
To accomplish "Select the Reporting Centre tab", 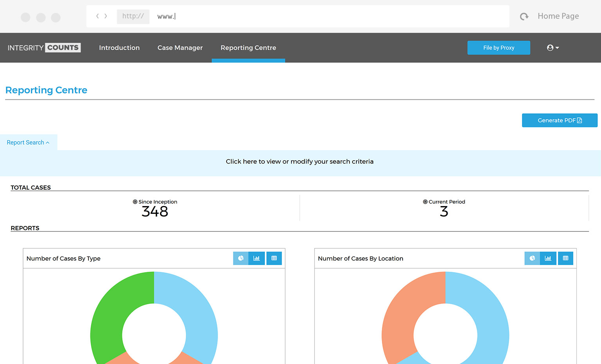I will point(248,48).
